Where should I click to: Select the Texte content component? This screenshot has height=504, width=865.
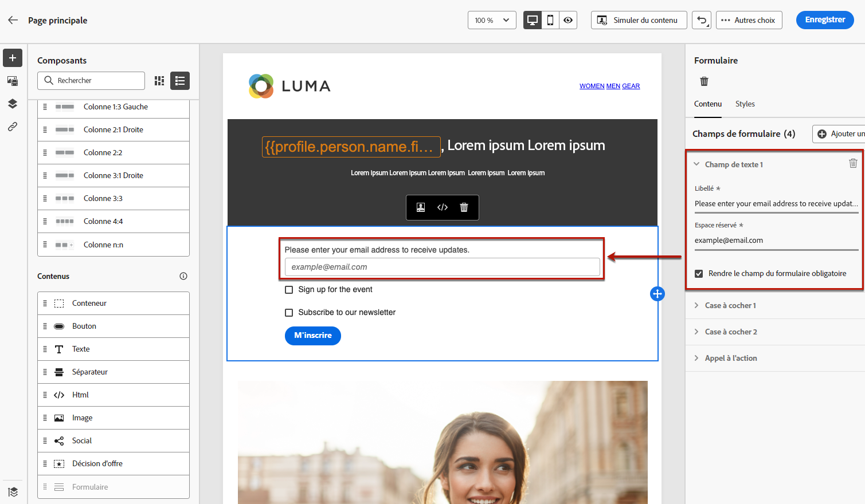pyautogui.click(x=113, y=349)
